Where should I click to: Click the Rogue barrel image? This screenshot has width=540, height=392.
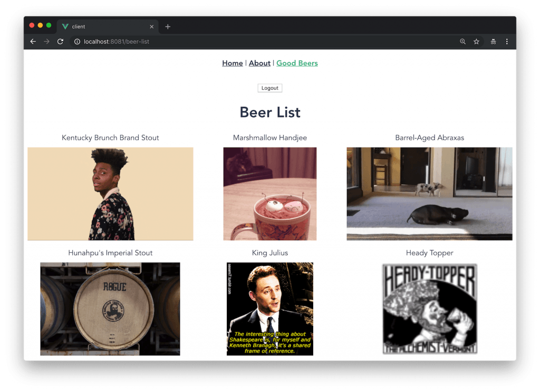pos(110,309)
